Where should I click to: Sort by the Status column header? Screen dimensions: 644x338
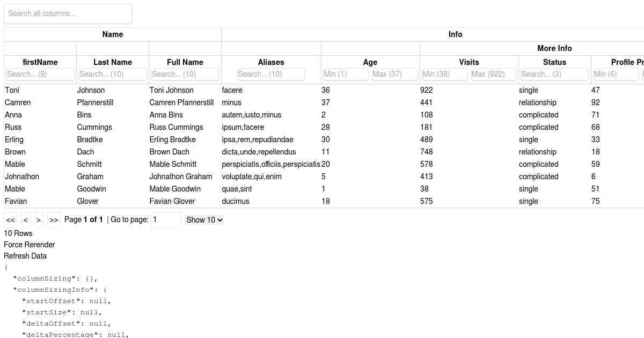[x=554, y=62]
